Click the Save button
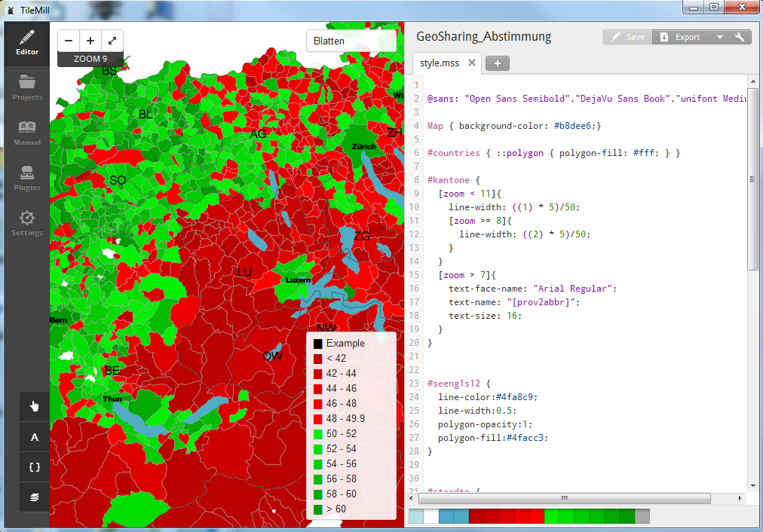 tap(627, 37)
